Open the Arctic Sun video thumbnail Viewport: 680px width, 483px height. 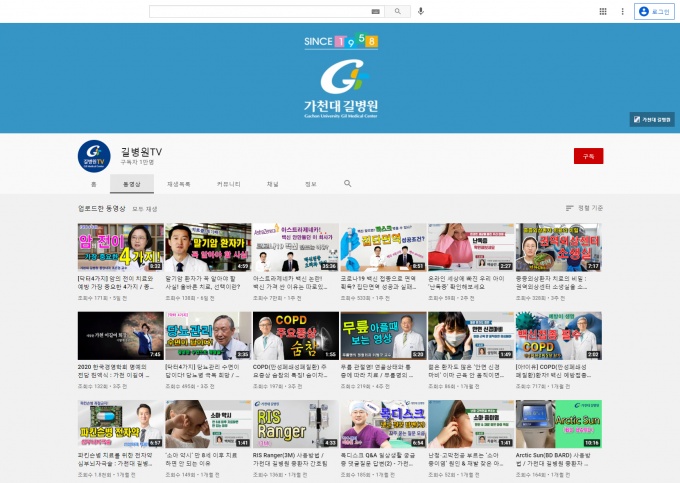(558, 423)
